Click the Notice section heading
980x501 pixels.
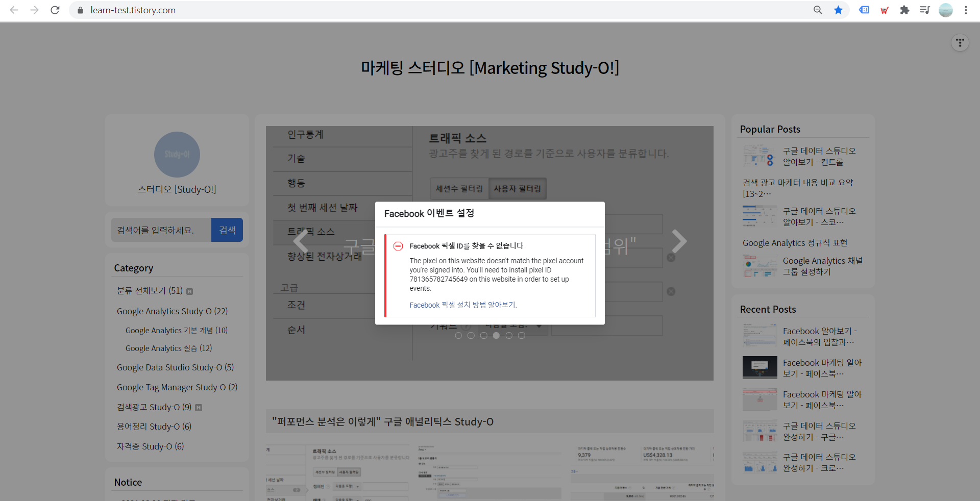128,483
